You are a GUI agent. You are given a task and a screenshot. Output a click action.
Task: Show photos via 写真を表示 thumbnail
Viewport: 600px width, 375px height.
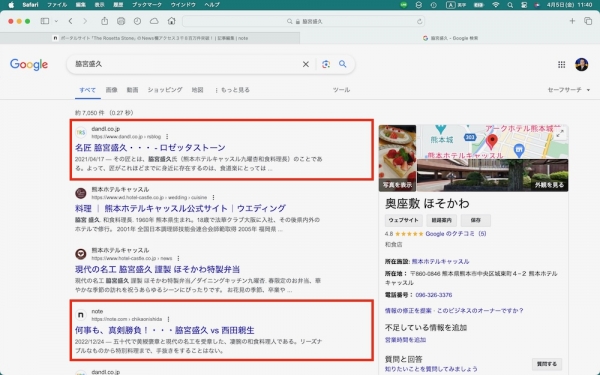[397, 158]
